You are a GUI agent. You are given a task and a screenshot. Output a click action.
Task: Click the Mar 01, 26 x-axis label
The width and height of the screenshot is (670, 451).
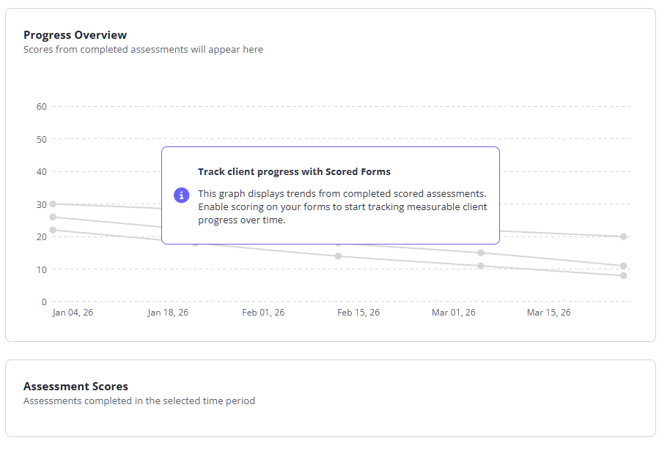454,313
